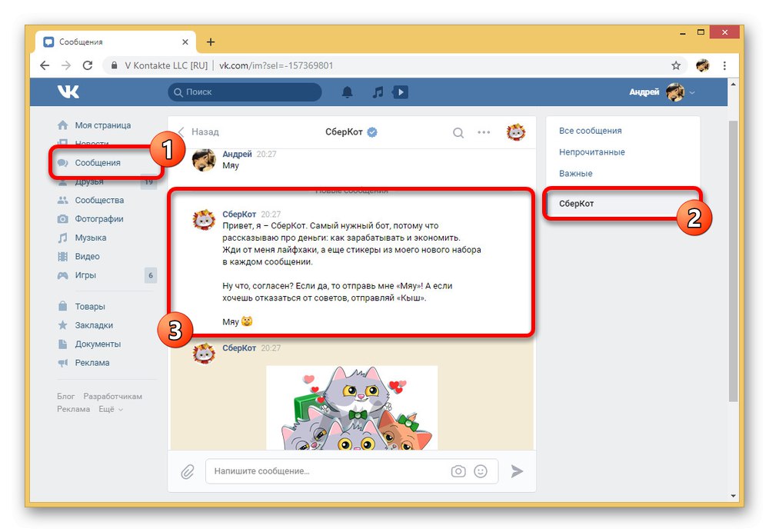This screenshot has width=769, height=532.
Task: Click the Игры counter badge 6
Action: pyautogui.click(x=151, y=275)
